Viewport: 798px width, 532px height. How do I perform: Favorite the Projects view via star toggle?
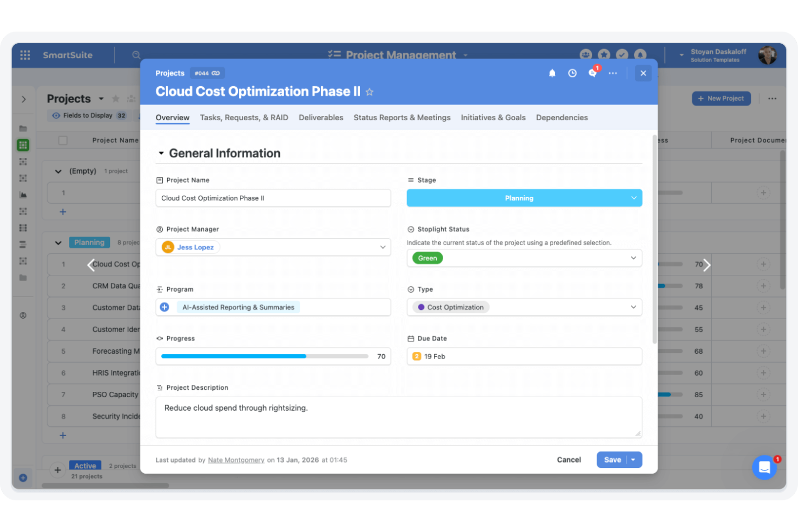point(115,99)
